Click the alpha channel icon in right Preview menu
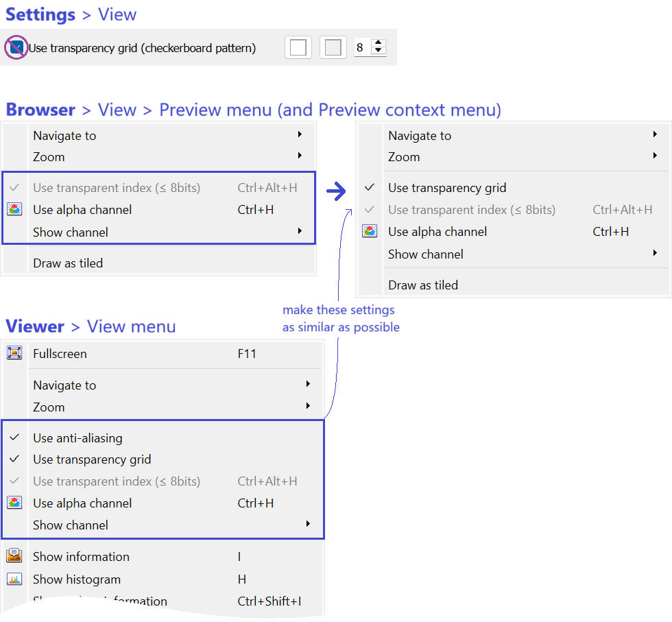The width and height of the screenshot is (672, 622). [370, 231]
